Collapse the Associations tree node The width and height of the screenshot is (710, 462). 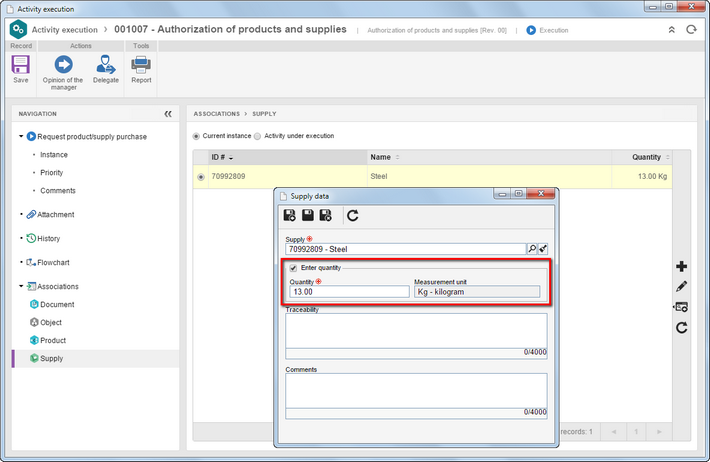(21, 286)
